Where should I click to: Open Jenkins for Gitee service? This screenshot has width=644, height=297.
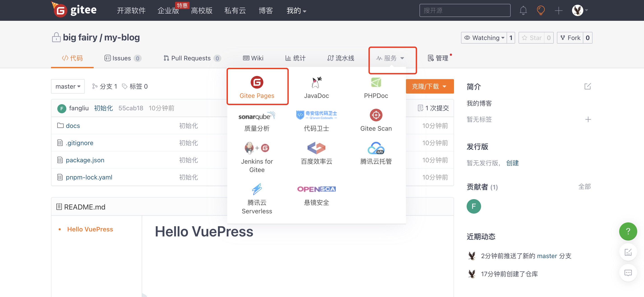pyautogui.click(x=257, y=157)
